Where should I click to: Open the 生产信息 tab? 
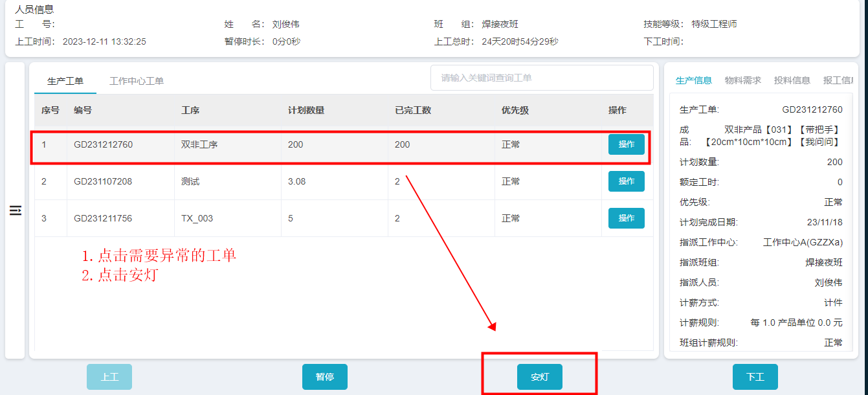point(693,80)
